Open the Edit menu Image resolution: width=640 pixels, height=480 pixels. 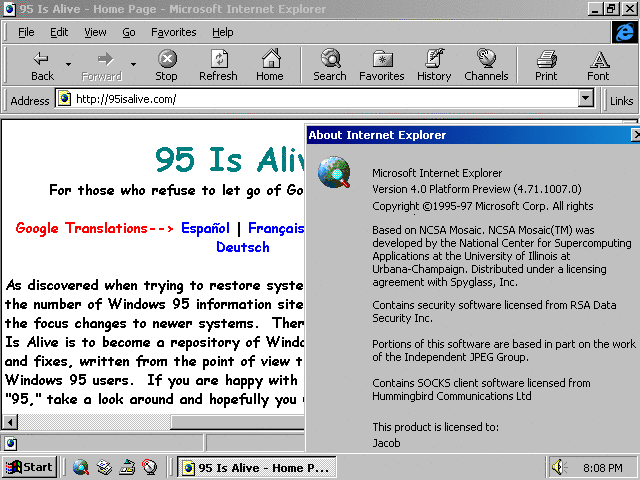59,32
